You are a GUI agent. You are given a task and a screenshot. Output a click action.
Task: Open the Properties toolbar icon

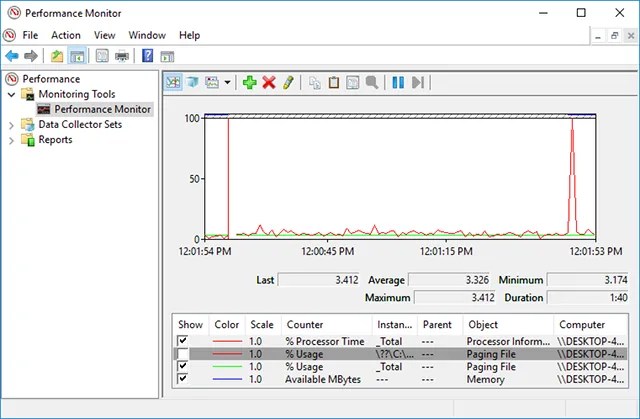[102, 55]
